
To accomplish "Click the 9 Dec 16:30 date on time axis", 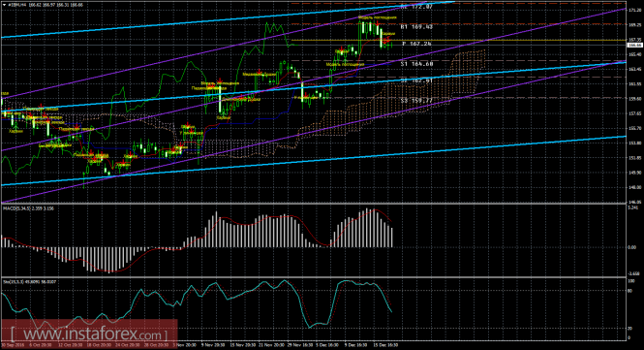I will click(356, 345).
